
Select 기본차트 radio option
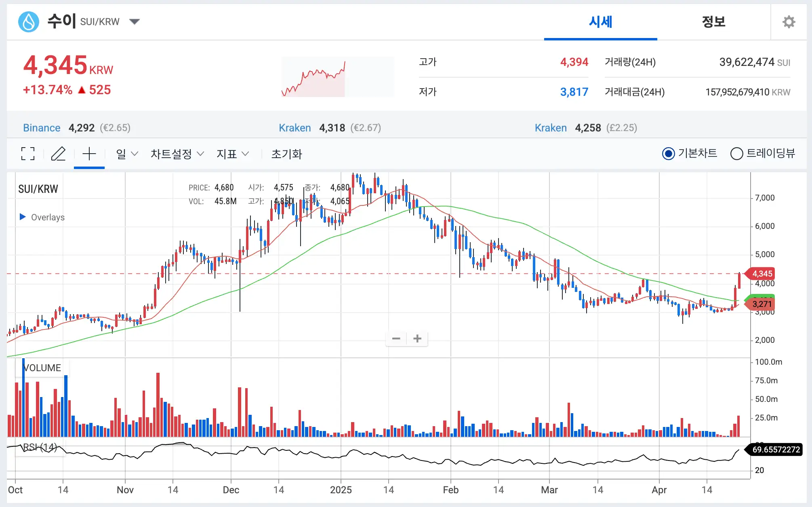tap(669, 154)
